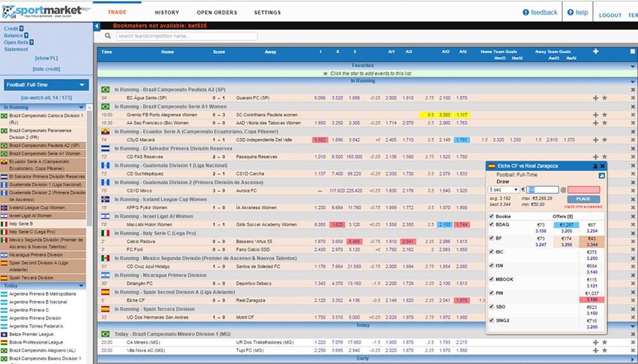This screenshot has height=364, width=638.
Task: Open the Open Orders tab
Action: click(x=216, y=12)
